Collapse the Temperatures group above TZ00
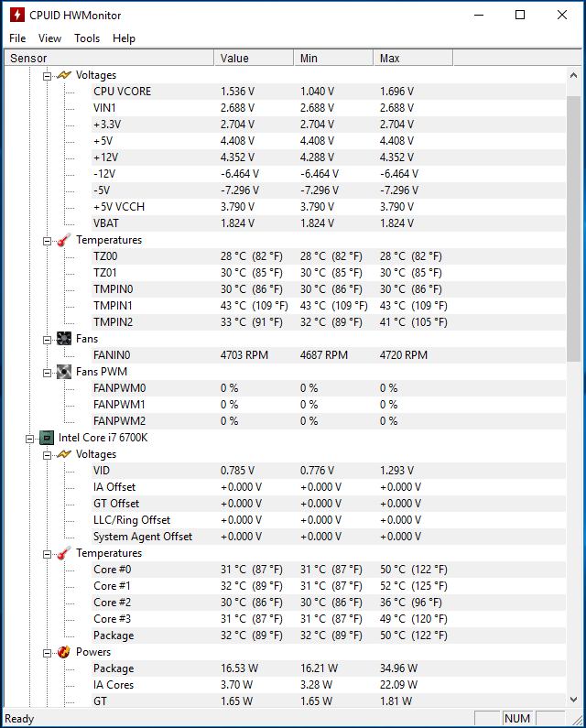The width and height of the screenshot is (586, 728). point(47,241)
